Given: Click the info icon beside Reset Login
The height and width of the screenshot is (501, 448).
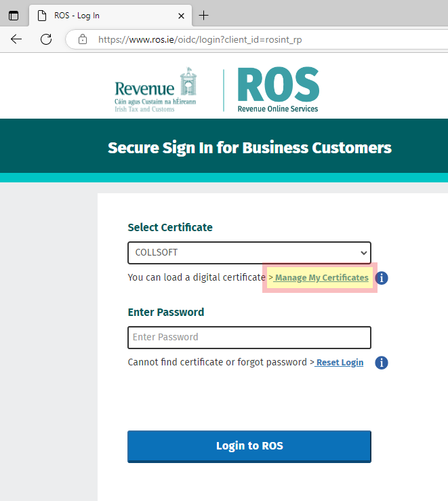Looking at the screenshot, I should [382, 363].
